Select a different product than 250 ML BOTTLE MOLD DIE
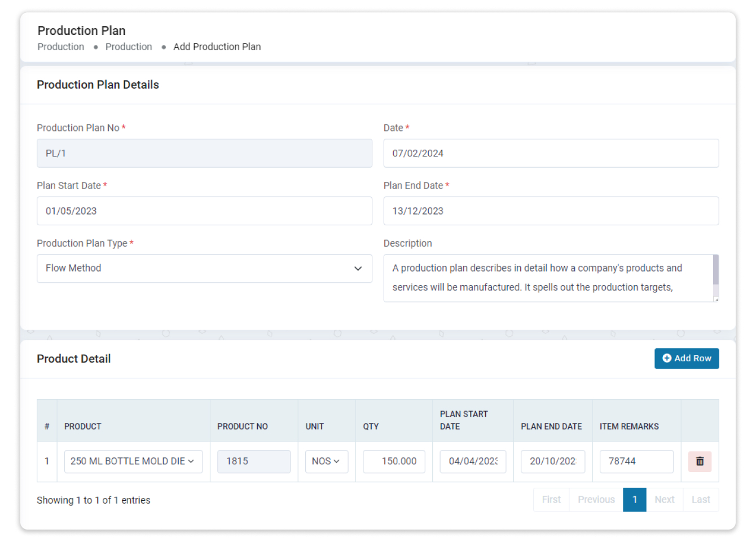The height and width of the screenshot is (542, 756). [x=133, y=461]
